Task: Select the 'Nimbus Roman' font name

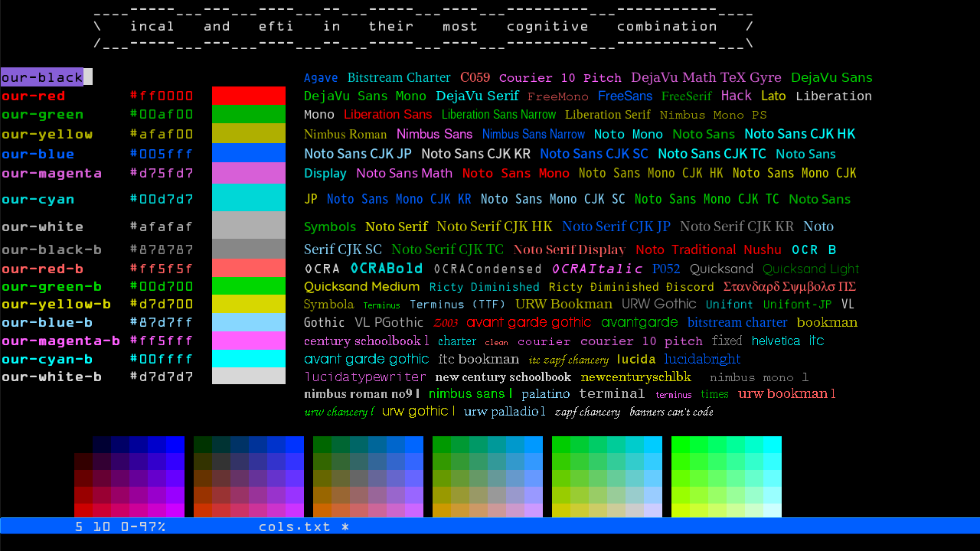Action: click(x=345, y=135)
